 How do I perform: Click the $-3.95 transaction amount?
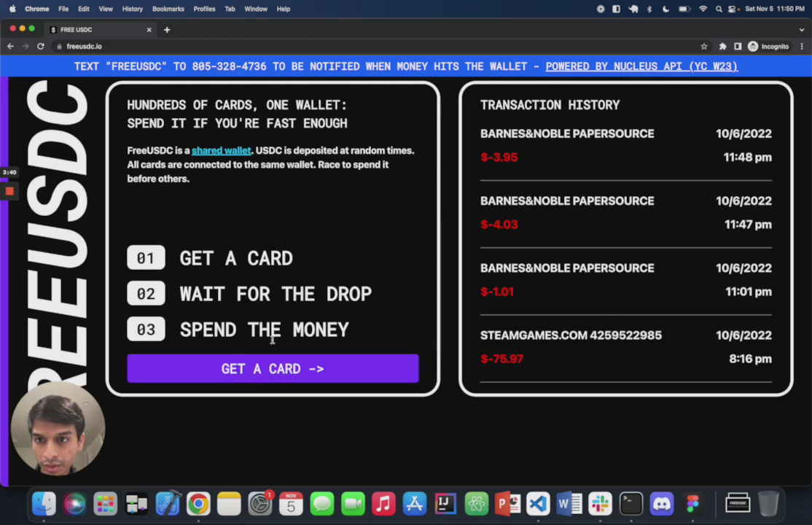499,157
